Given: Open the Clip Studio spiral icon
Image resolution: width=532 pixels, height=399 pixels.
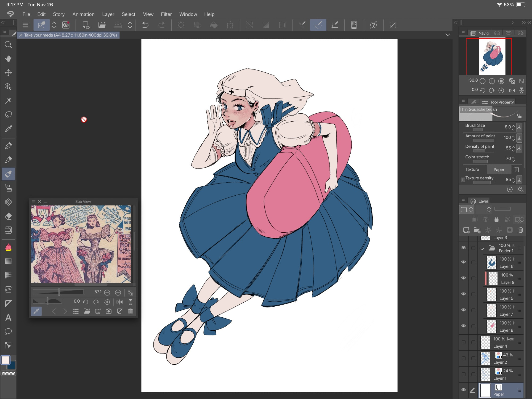Looking at the screenshot, I should coord(66,25).
